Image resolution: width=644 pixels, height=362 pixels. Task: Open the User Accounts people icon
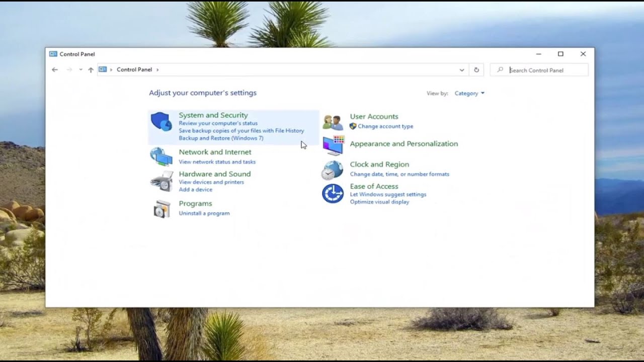333,122
